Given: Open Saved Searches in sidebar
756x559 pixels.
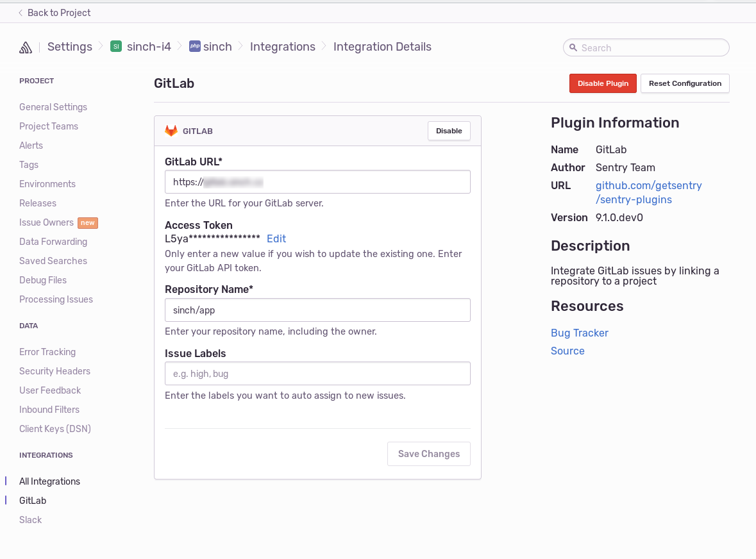Looking at the screenshot, I should [x=53, y=261].
